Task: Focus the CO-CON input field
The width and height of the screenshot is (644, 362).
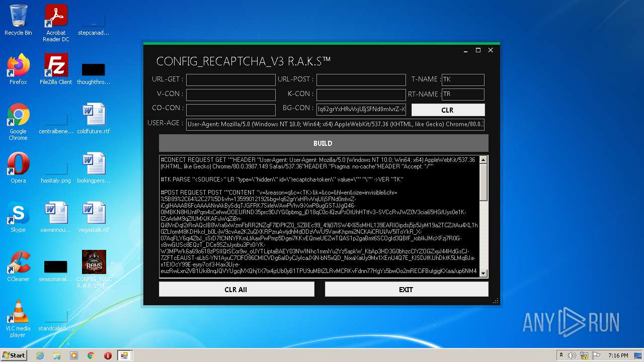Action: click(231, 110)
